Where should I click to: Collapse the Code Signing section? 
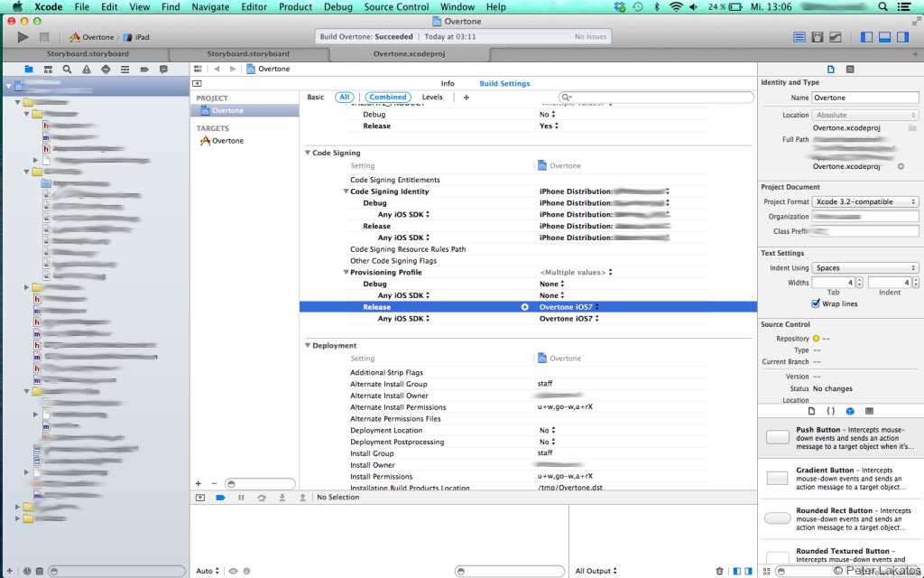[x=308, y=153]
